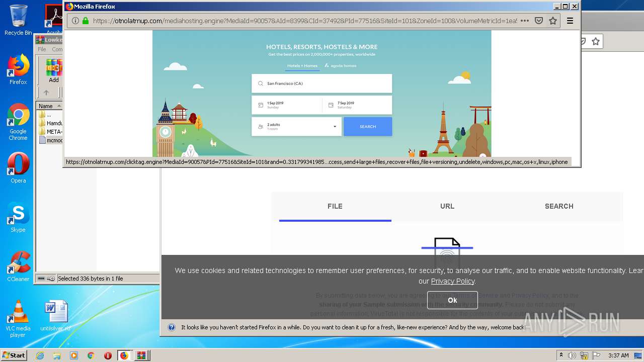The height and width of the screenshot is (362, 644).
Task: Open Windows Media Player from taskbar
Action: click(x=74, y=355)
